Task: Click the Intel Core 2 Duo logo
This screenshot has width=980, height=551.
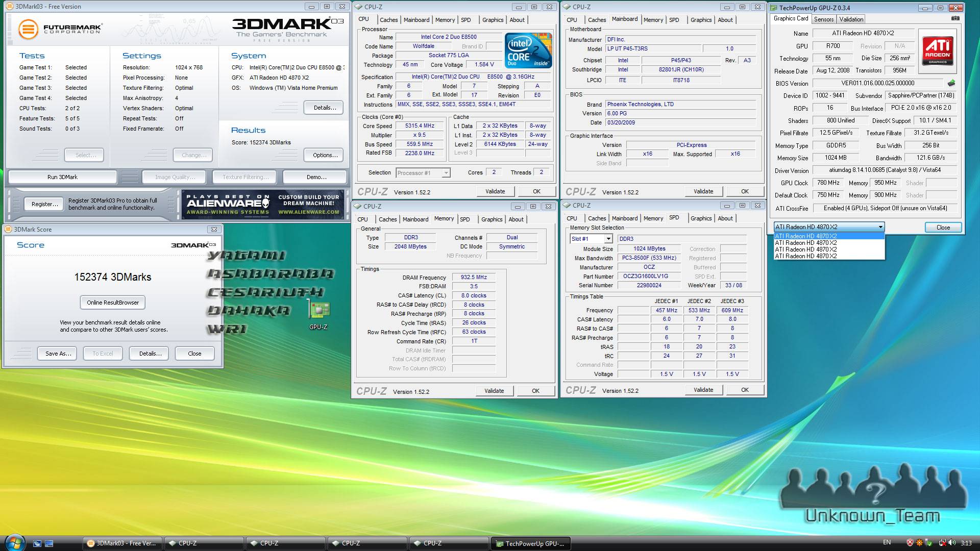Action: tap(528, 51)
